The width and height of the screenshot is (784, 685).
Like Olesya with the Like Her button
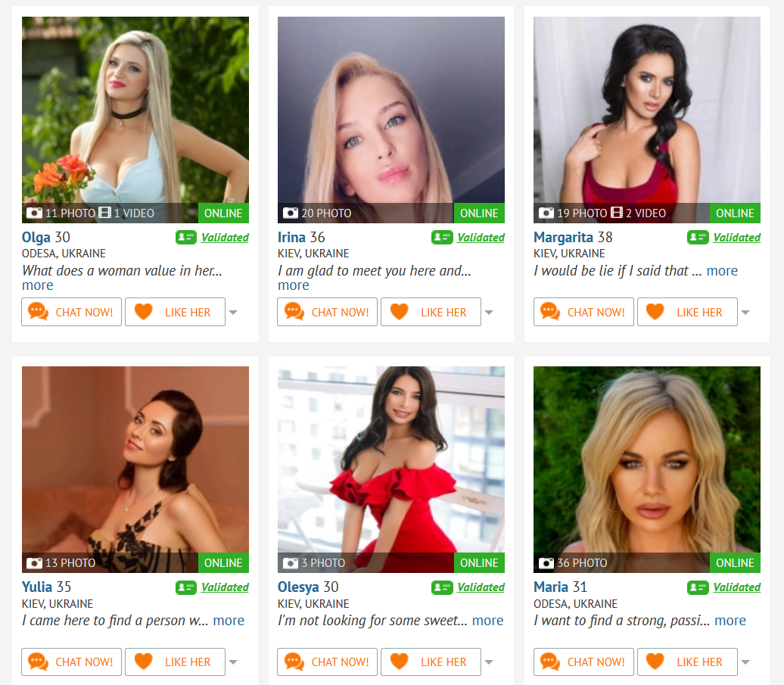coord(431,662)
